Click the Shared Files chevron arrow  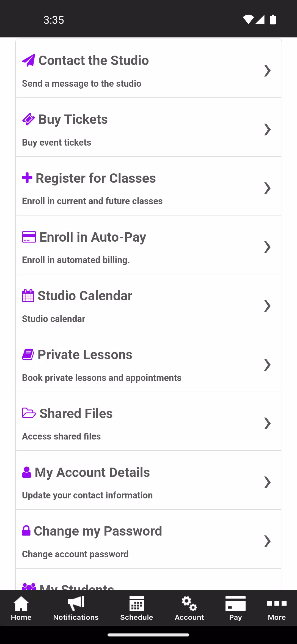click(267, 423)
